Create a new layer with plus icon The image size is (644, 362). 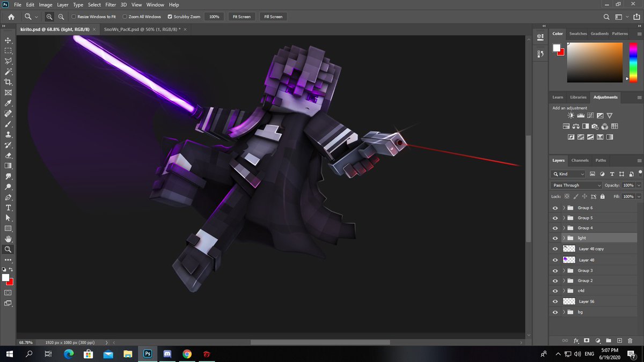[619, 341]
